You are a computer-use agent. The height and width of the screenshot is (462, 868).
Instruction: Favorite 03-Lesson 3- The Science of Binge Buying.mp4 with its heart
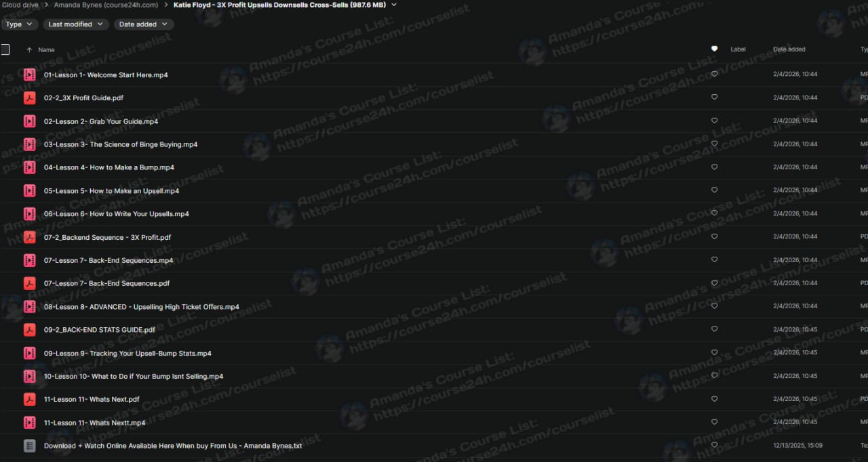pyautogui.click(x=714, y=144)
